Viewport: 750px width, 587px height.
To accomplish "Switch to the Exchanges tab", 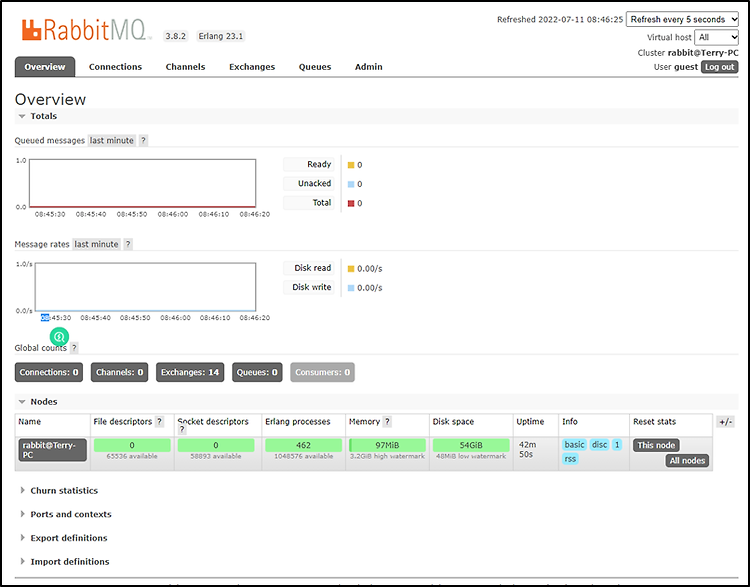I will (252, 66).
